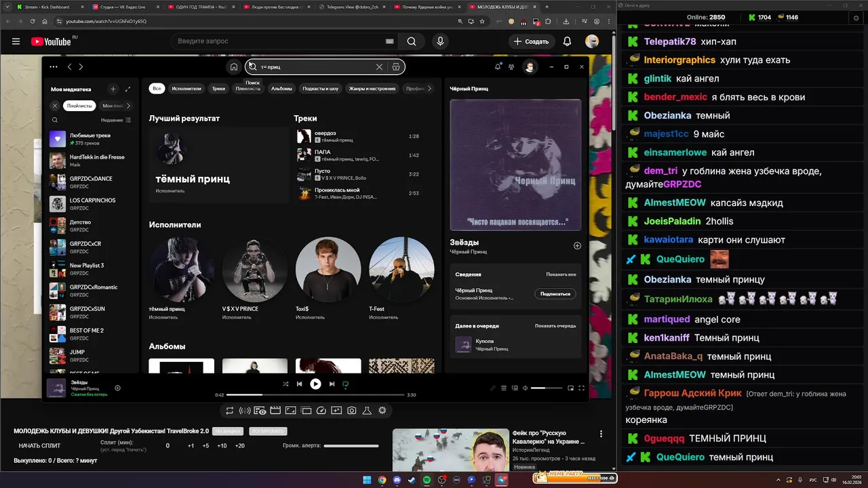This screenshot has height=488, width=868.
Task: Seek within the Spotify track progress bar
Action: click(x=315, y=394)
